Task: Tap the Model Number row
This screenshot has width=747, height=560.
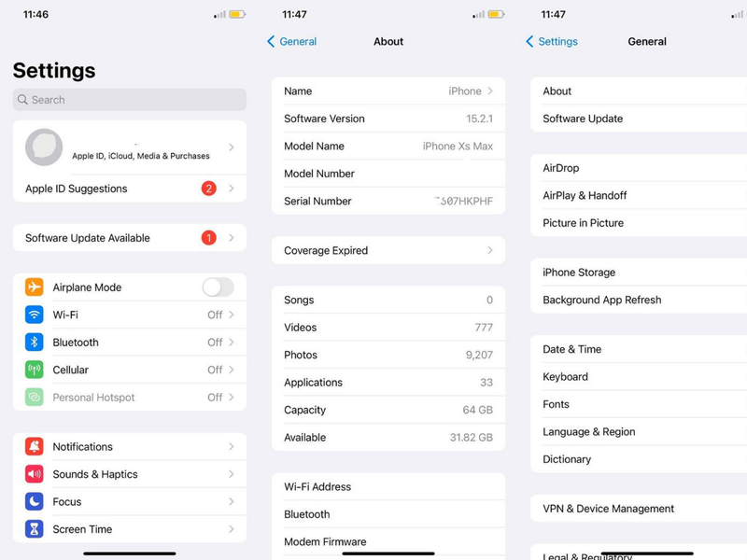Action: [388, 174]
